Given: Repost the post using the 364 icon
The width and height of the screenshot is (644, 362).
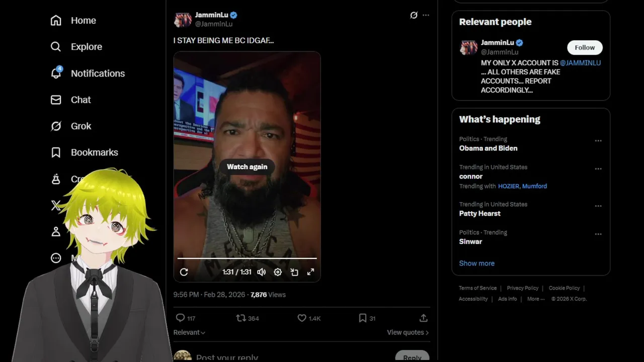Looking at the screenshot, I should pyautogui.click(x=241, y=318).
